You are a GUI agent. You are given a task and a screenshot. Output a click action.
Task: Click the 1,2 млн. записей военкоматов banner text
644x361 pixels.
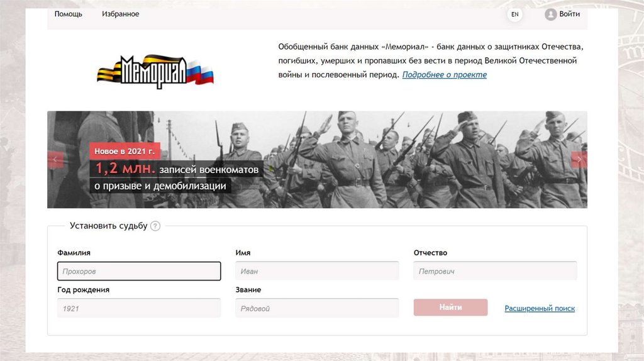point(177,169)
